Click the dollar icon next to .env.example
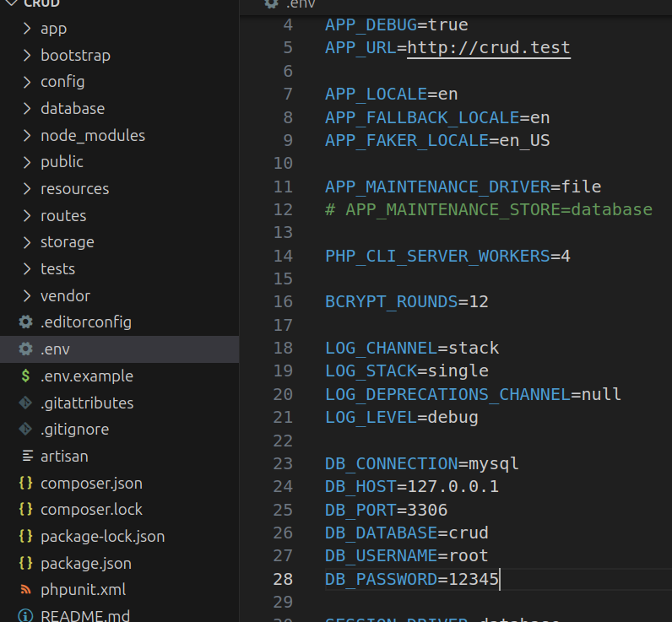 click(26, 376)
